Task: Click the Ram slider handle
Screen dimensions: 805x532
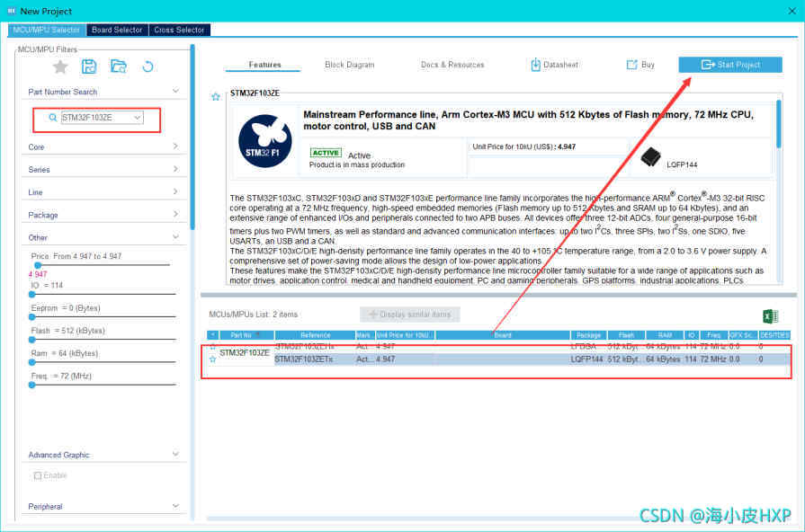Action: tap(31, 362)
